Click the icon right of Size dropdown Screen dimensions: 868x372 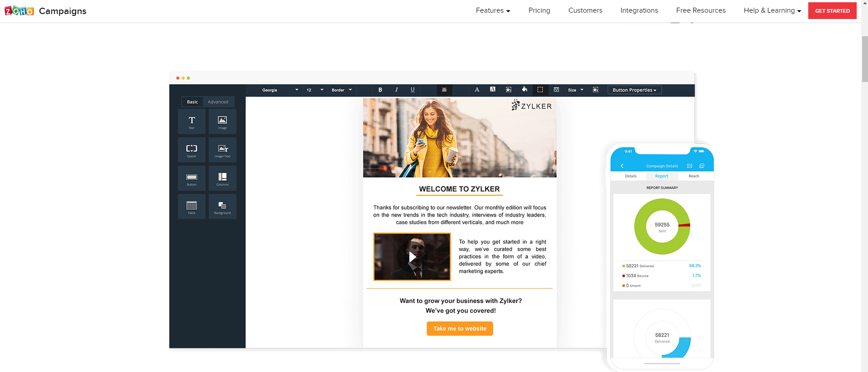pyautogui.click(x=596, y=90)
